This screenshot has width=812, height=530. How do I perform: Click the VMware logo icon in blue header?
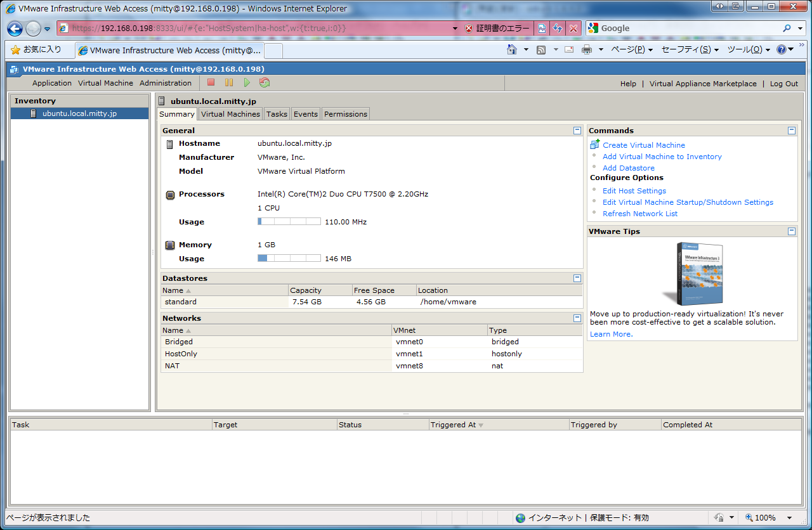14,69
